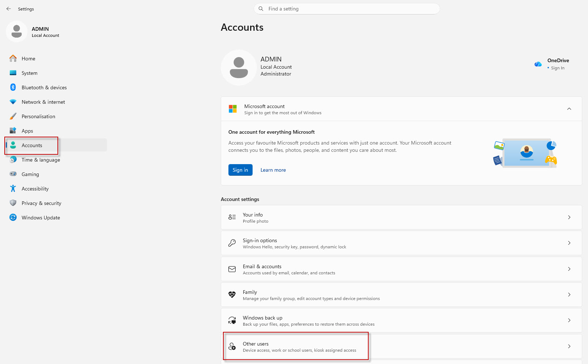Click the OneDrive cloud icon
This screenshot has width=588, height=364.
tap(538, 64)
